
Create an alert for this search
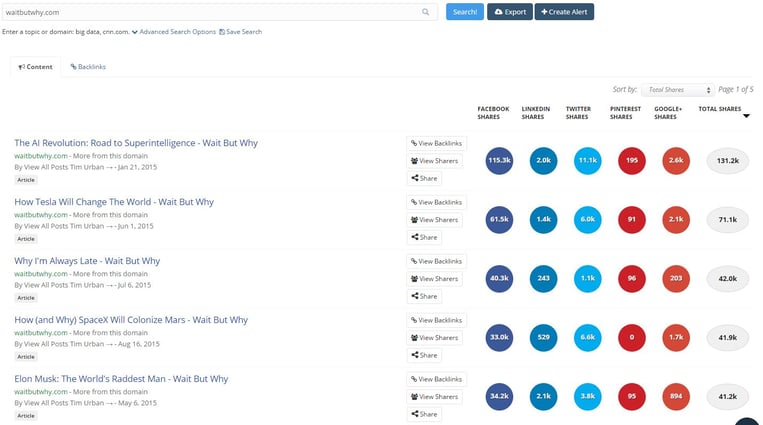click(564, 12)
